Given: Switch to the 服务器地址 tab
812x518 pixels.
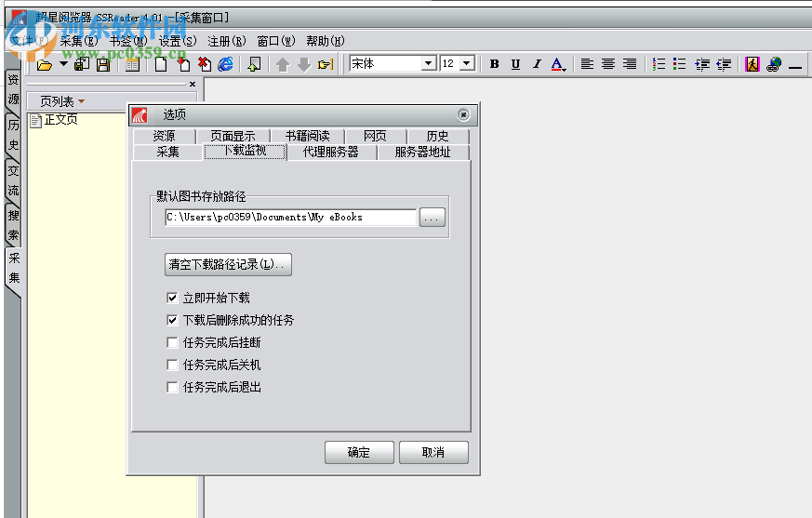Looking at the screenshot, I should [x=422, y=152].
